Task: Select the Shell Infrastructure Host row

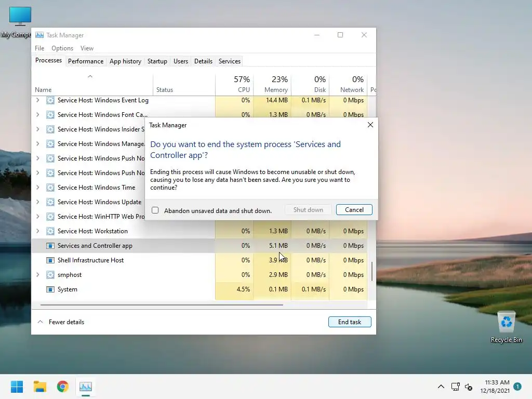Action: (x=199, y=260)
